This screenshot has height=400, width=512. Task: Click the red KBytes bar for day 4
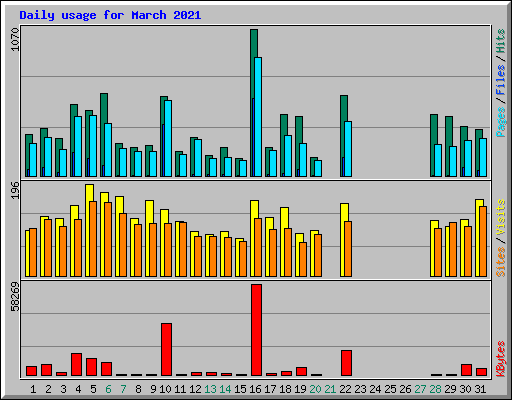click(x=76, y=364)
